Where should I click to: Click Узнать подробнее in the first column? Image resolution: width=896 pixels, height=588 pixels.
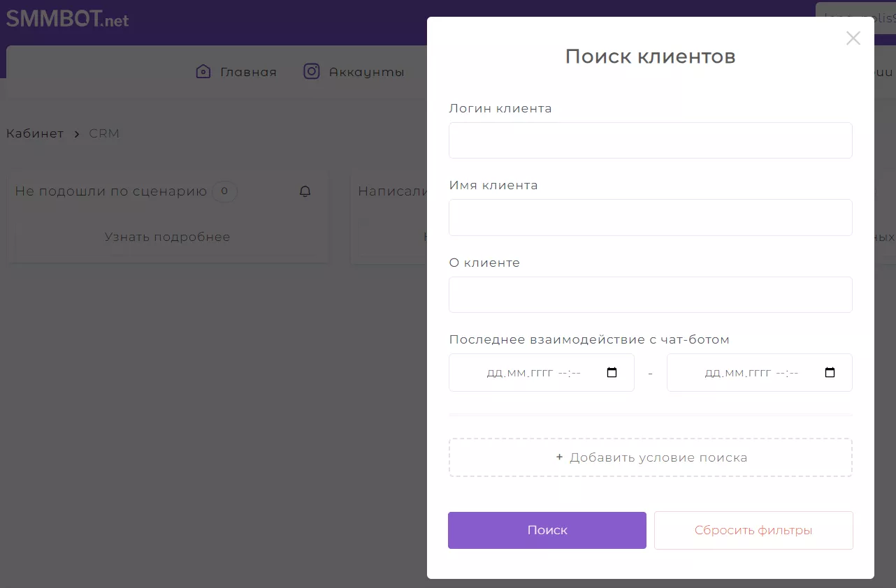pyautogui.click(x=168, y=237)
